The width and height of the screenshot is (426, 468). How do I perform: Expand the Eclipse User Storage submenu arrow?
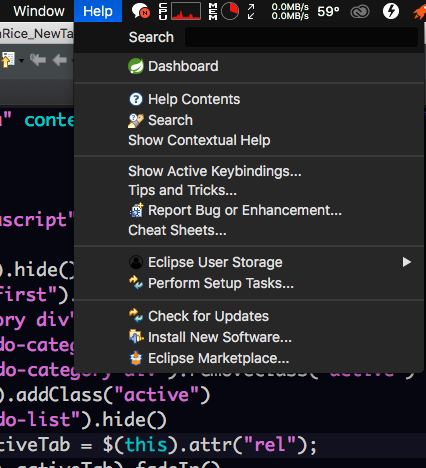tap(406, 262)
